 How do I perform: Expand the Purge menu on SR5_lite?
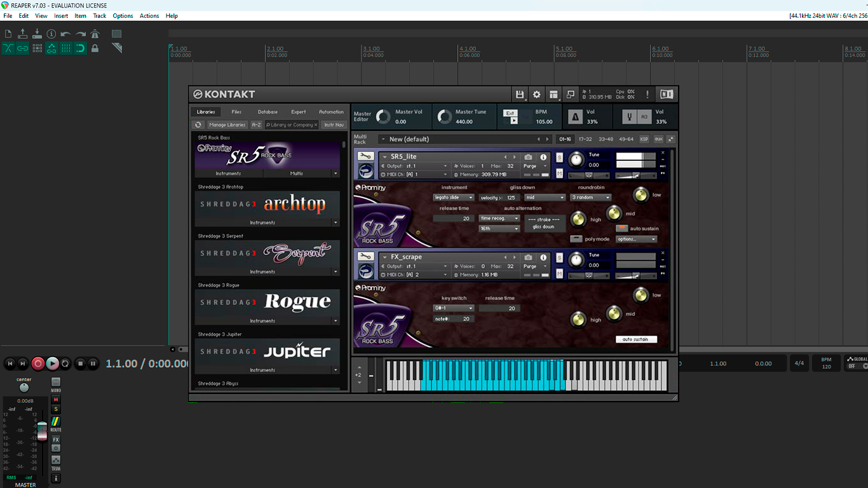(535, 166)
